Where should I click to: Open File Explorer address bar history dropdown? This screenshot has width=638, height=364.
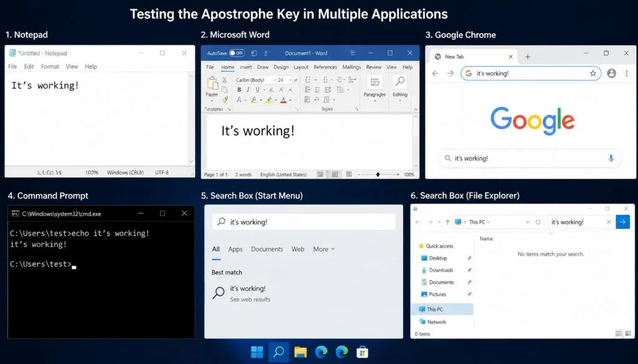[528, 222]
